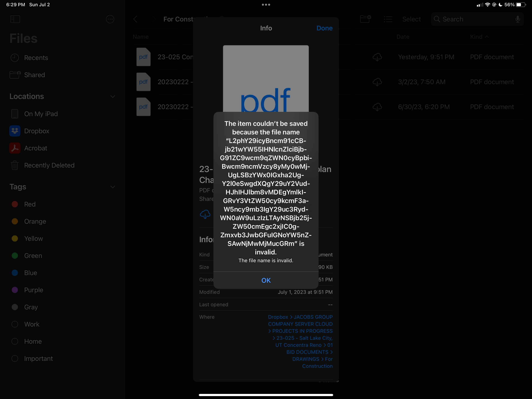532x399 pixels.
Task: Download the file dated 6/30/23 via cloud icon
Action: [x=377, y=107]
